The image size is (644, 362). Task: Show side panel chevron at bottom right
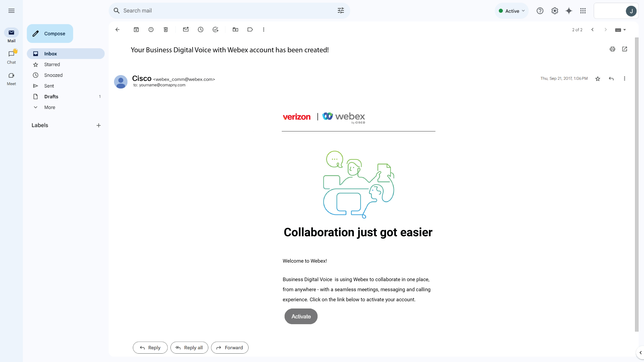[x=640, y=353]
